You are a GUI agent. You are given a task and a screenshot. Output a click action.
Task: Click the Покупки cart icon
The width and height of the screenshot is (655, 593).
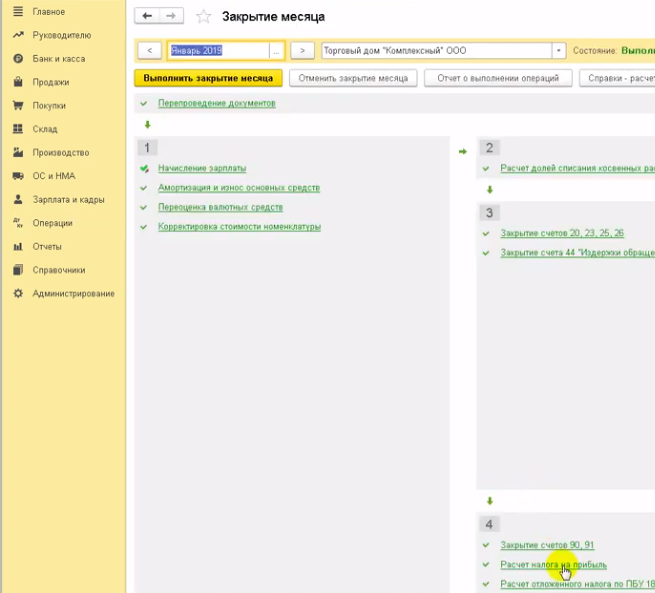pyautogui.click(x=18, y=106)
